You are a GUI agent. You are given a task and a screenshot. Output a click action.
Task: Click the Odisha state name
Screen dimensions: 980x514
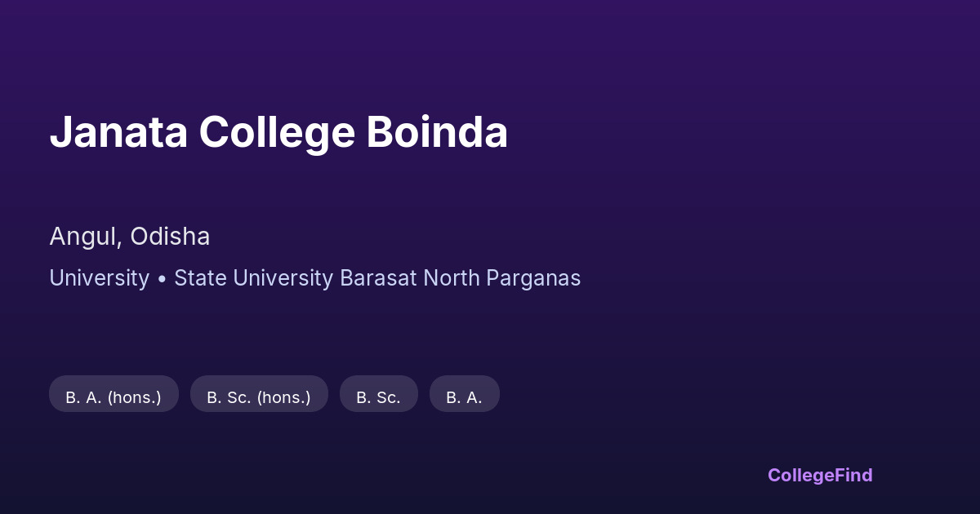170,237
